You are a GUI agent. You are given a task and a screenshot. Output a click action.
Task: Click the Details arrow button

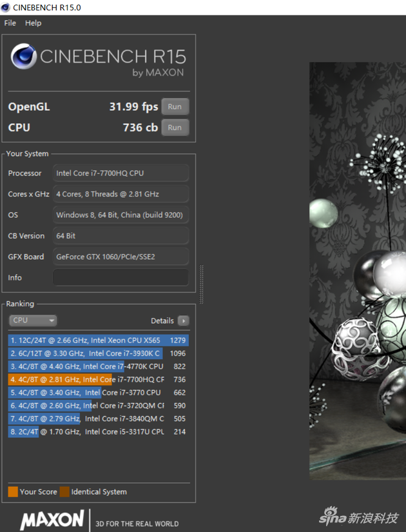[184, 320]
